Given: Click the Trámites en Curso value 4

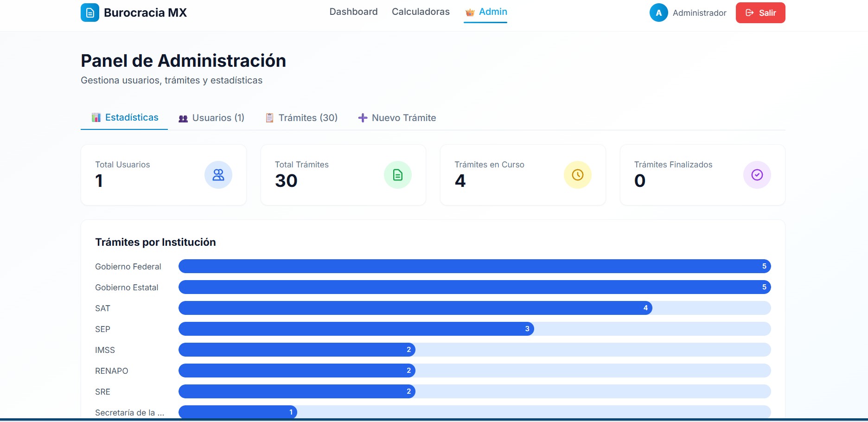Looking at the screenshot, I should tap(460, 180).
